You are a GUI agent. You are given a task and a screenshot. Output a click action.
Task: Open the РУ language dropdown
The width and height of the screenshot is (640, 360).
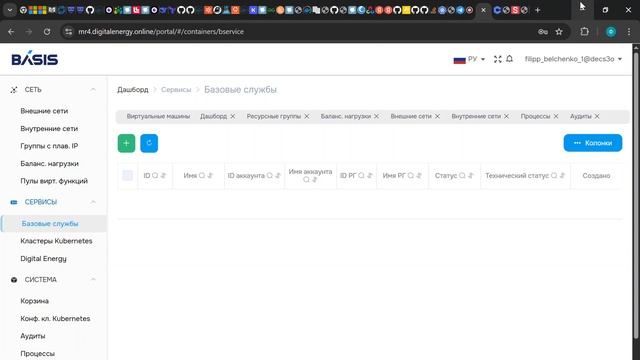469,59
